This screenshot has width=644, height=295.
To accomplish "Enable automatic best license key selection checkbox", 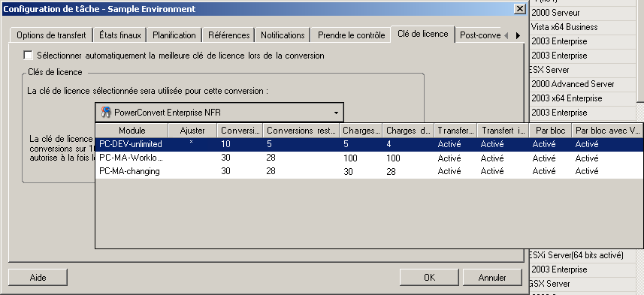I will coord(28,55).
